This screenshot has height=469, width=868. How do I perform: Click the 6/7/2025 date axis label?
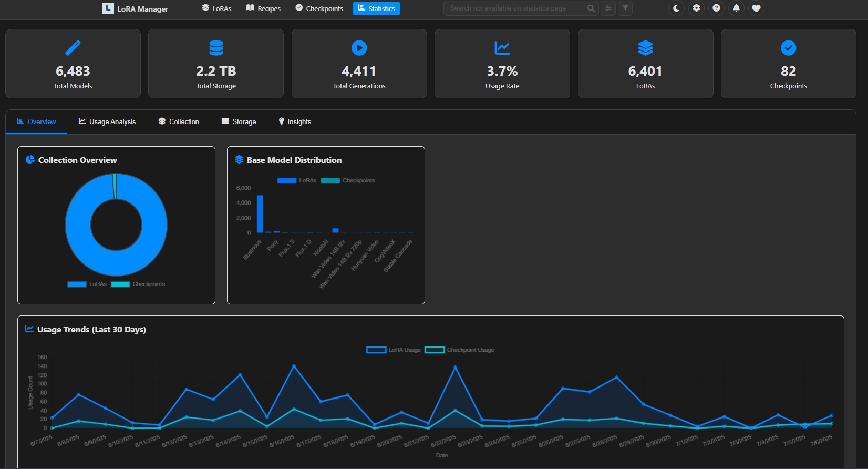tap(42, 441)
